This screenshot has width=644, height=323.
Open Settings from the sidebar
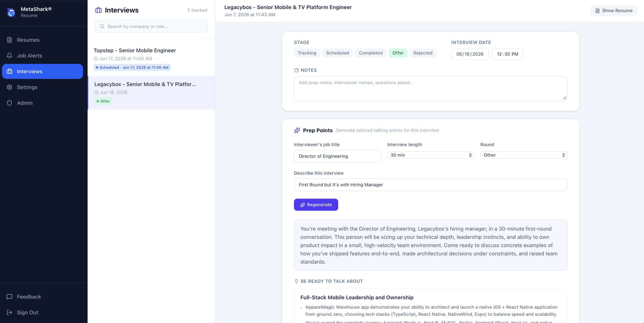42,87
